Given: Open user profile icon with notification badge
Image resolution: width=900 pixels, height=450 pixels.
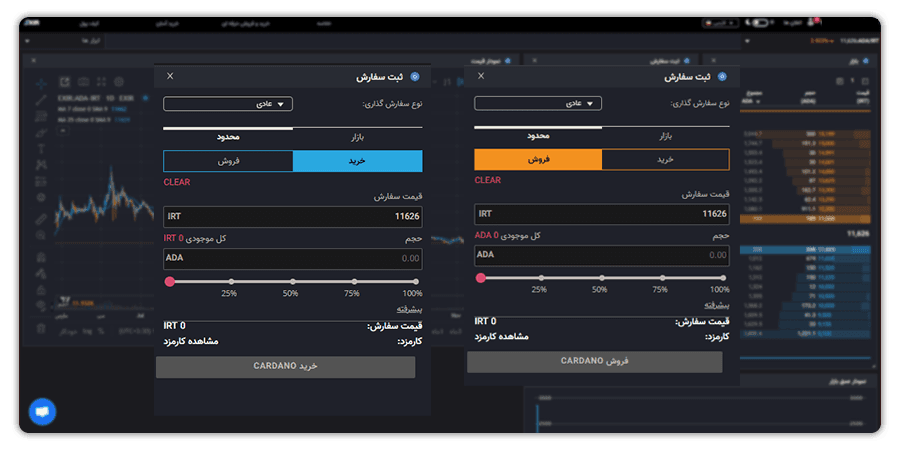Looking at the screenshot, I should (x=813, y=22).
